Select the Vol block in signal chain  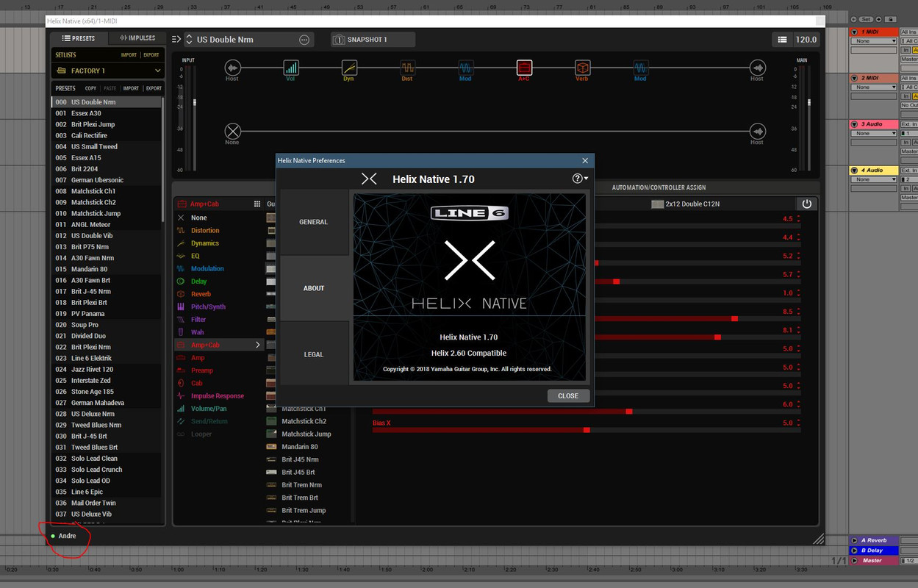[x=291, y=68]
